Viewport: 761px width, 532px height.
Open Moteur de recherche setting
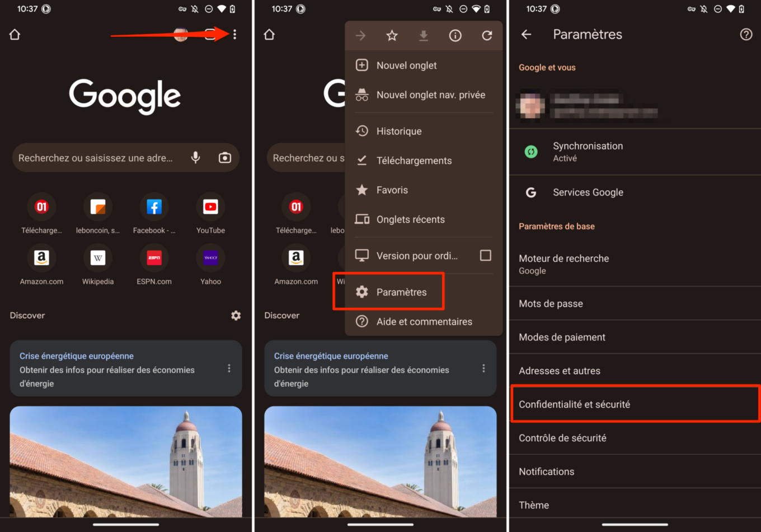pos(635,264)
